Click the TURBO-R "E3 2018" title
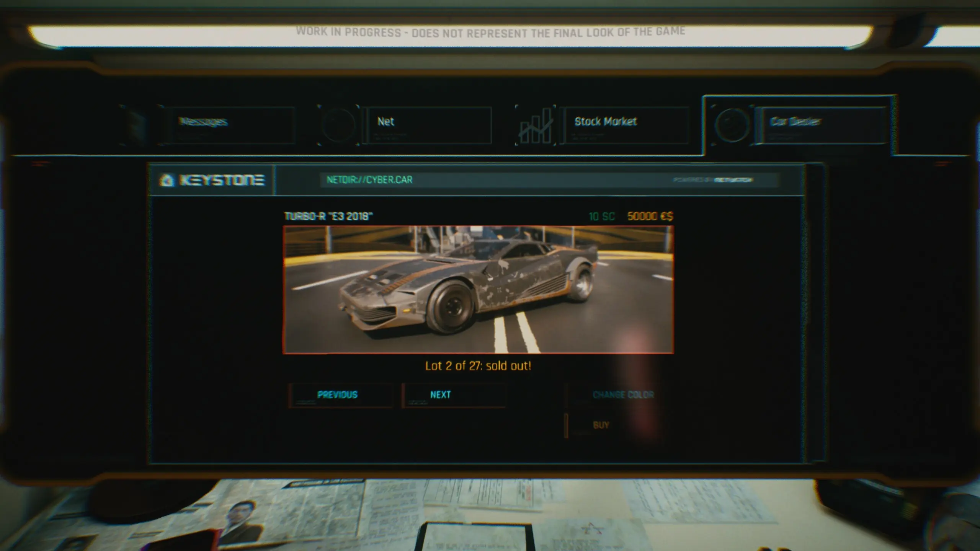 (x=328, y=216)
